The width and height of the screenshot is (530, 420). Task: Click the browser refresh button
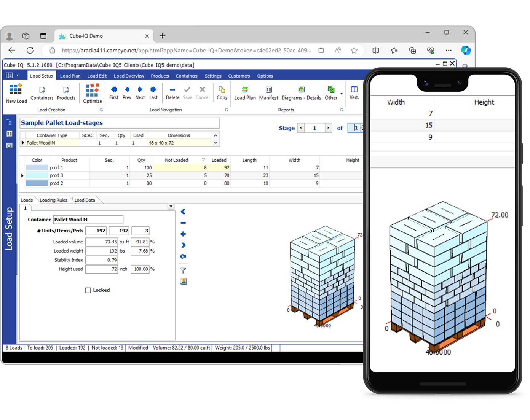[x=30, y=50]
